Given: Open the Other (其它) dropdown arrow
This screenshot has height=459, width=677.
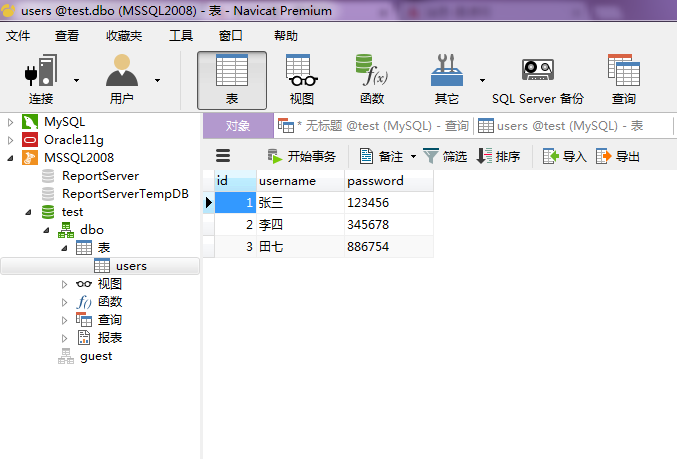Looking at the screenshot, I should [482, 80].
